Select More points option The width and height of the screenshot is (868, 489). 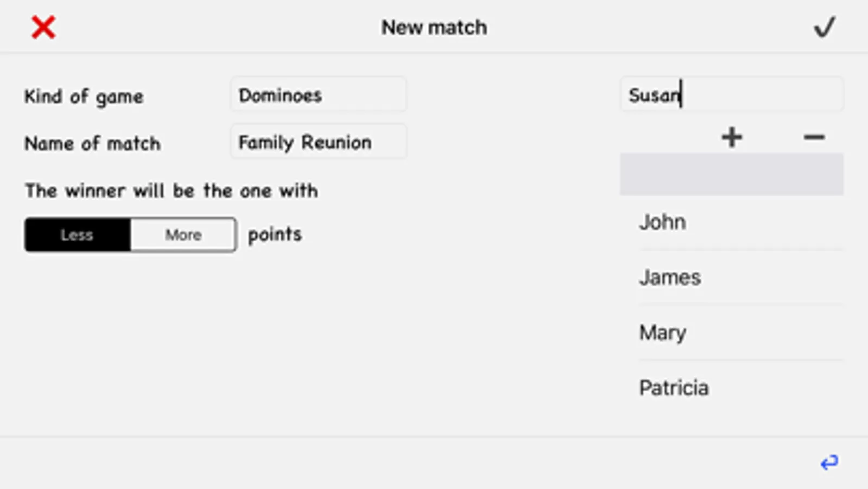coord(183,235)
